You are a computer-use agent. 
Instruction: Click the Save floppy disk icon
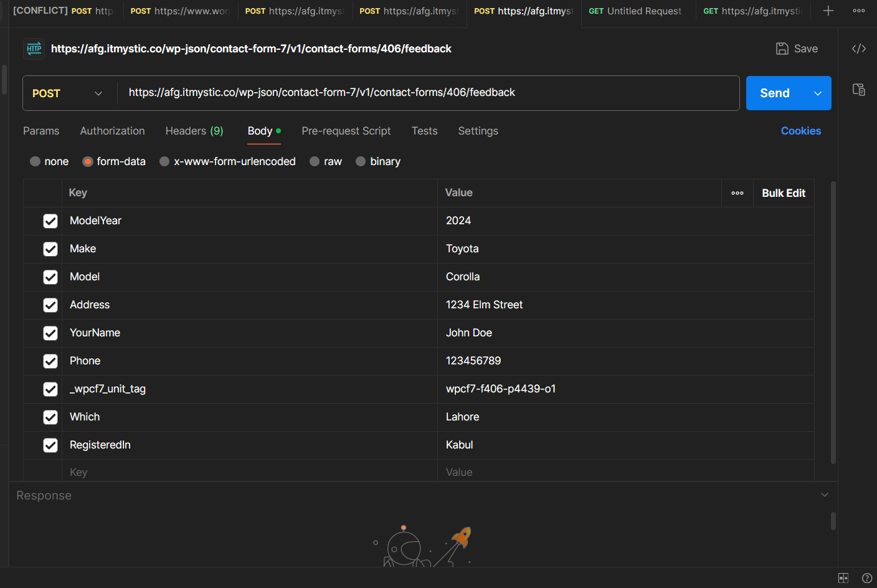tap(782, 49)
